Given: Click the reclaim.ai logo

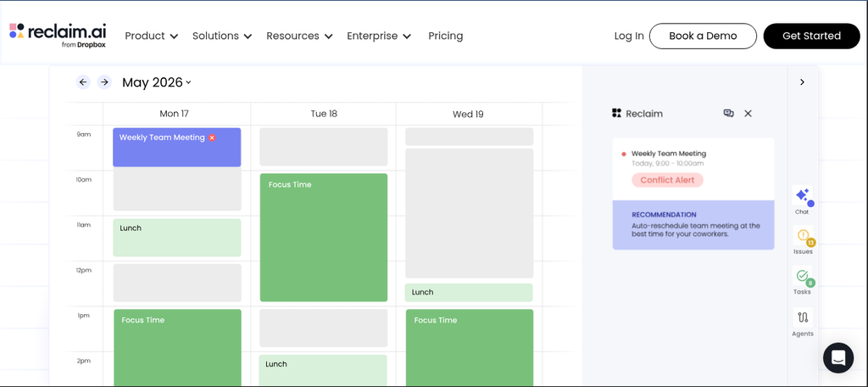Looking at the screenshot, I should point(58,35).
